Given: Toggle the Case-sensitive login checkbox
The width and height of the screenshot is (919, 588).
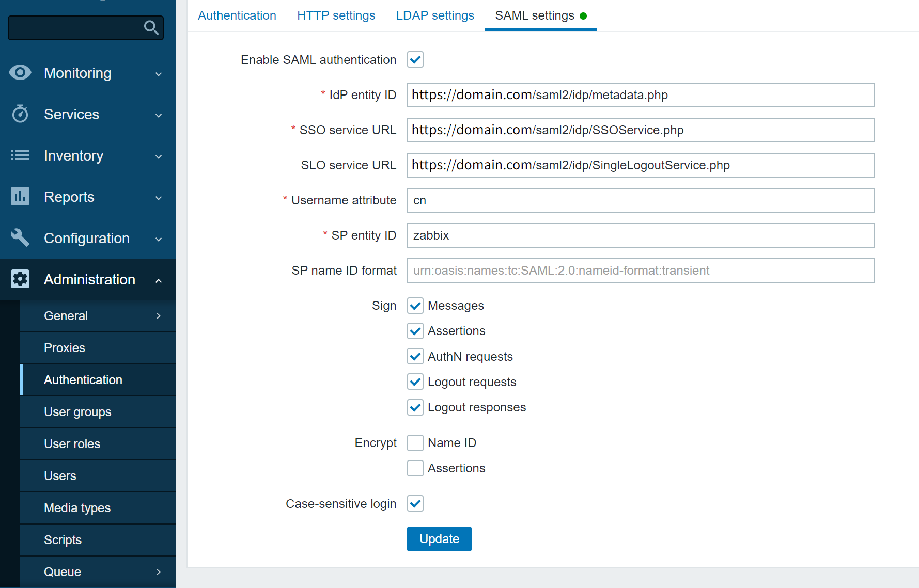Looking at the screenshot, I should click(x=415, y=503).
